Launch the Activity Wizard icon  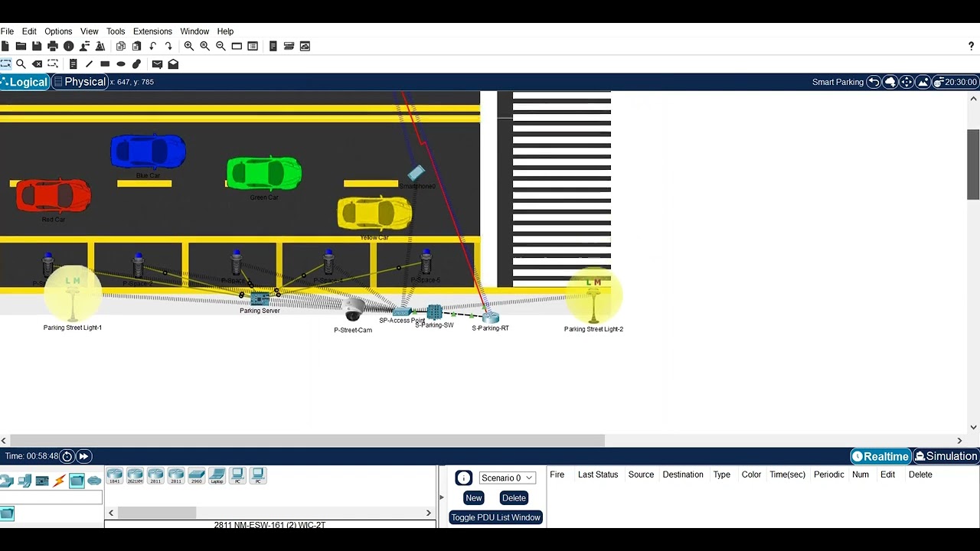click(84, 46)
